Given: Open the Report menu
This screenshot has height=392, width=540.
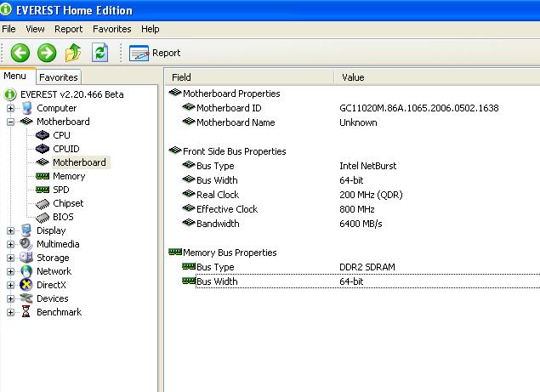Looking at the screenshot, I should tap(69, 29).
